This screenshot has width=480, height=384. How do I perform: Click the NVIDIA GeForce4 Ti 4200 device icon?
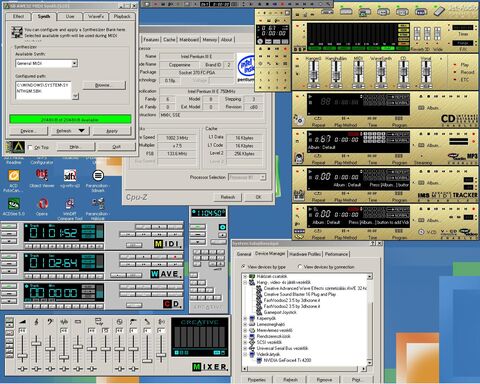click(x=260, y=360)
